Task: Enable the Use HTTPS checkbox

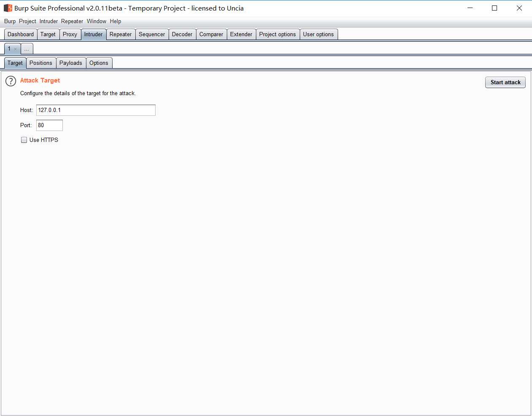Action: coord(24,140)
